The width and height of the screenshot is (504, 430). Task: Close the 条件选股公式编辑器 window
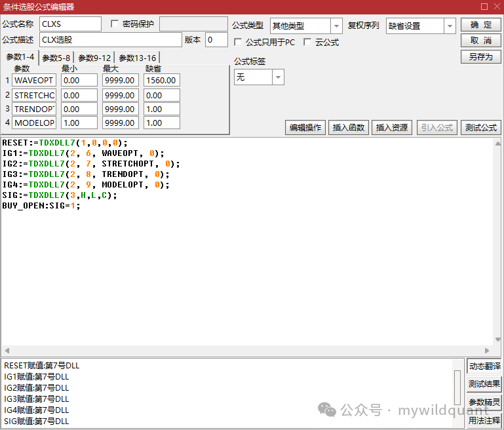coord(497,7)
